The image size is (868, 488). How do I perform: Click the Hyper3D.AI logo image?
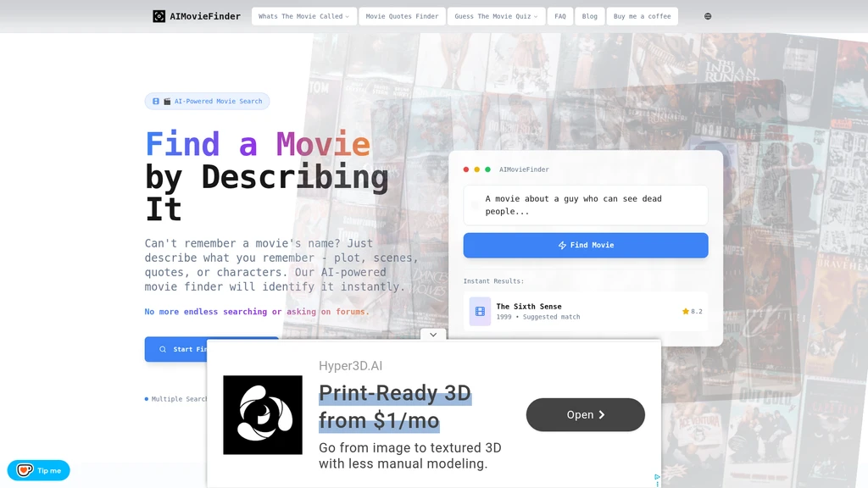point(263,415)
